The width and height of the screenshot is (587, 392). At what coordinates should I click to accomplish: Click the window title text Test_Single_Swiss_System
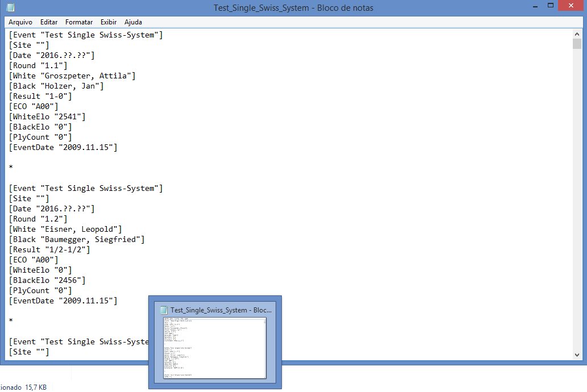(263, 8)
